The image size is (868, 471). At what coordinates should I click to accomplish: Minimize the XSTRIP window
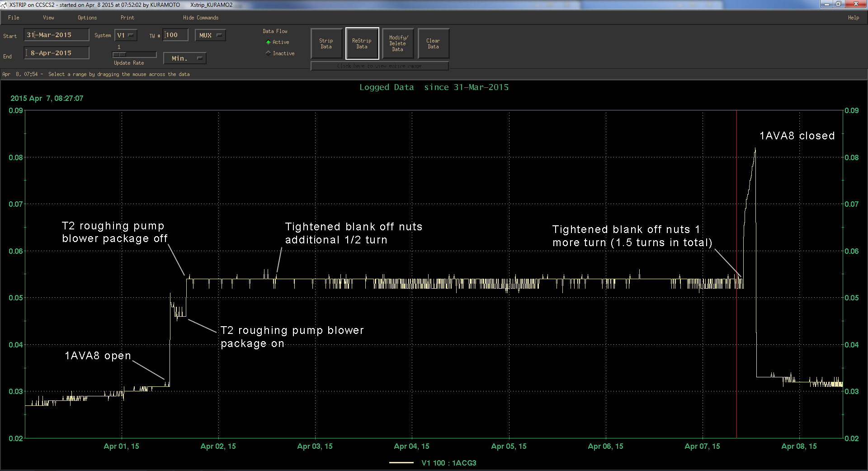[826, 4]
